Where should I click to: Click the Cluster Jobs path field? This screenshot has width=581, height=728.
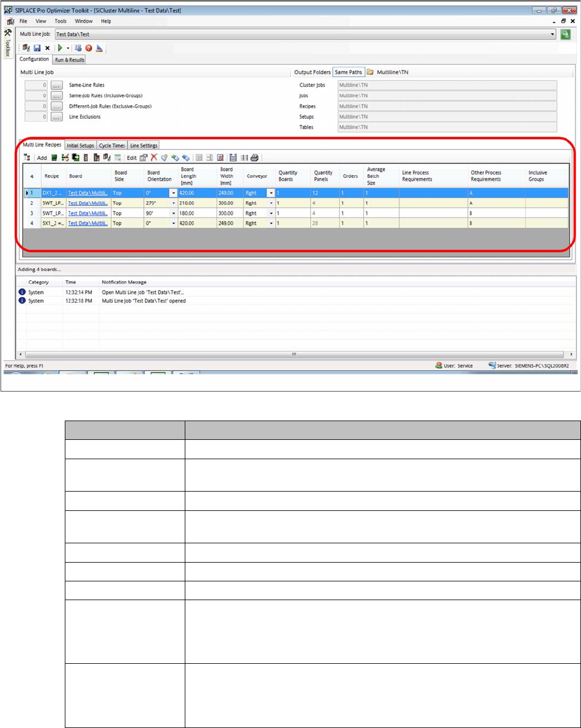pyautogui.click(x=447, y=85)
